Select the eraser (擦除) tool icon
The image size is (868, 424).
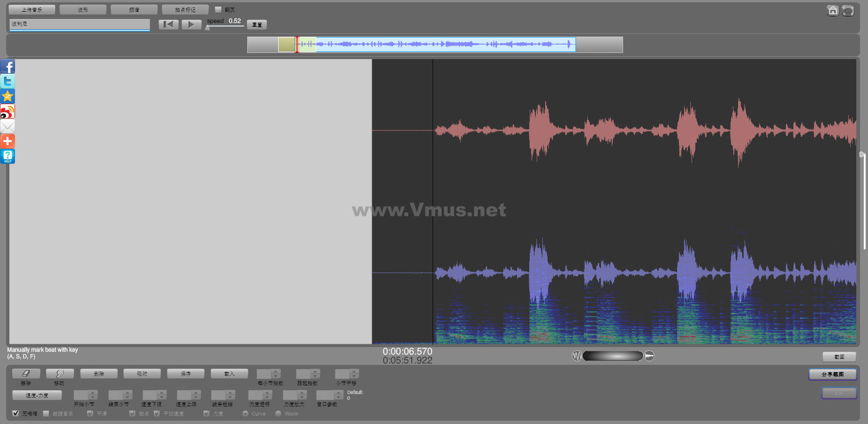[x=26, y=373]
